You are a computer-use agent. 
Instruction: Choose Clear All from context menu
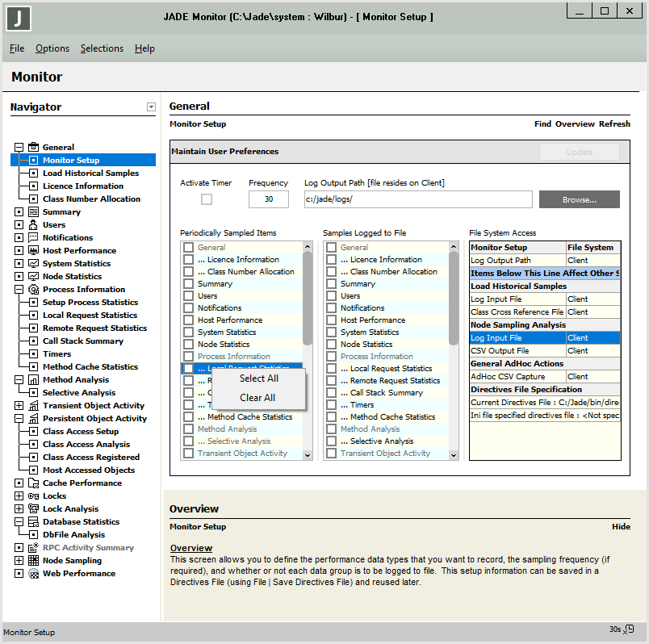pos(258,397)
